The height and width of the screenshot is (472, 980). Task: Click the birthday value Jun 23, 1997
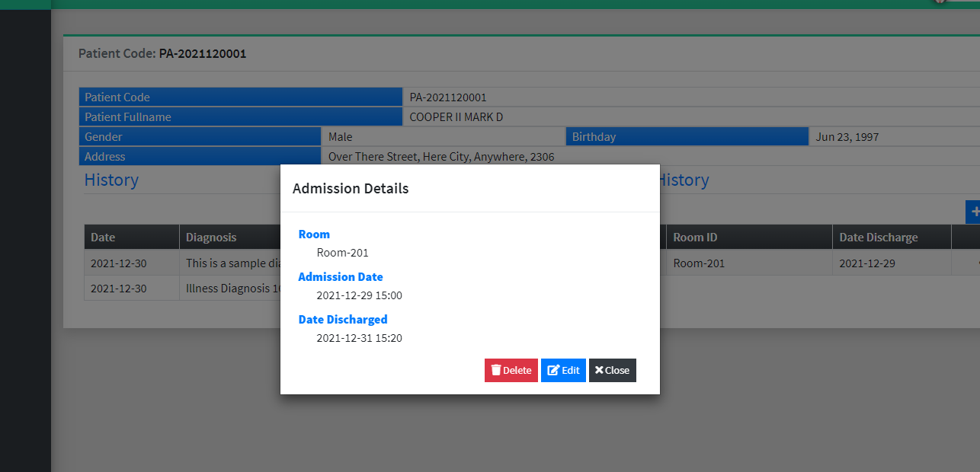[x=847, y=137]
